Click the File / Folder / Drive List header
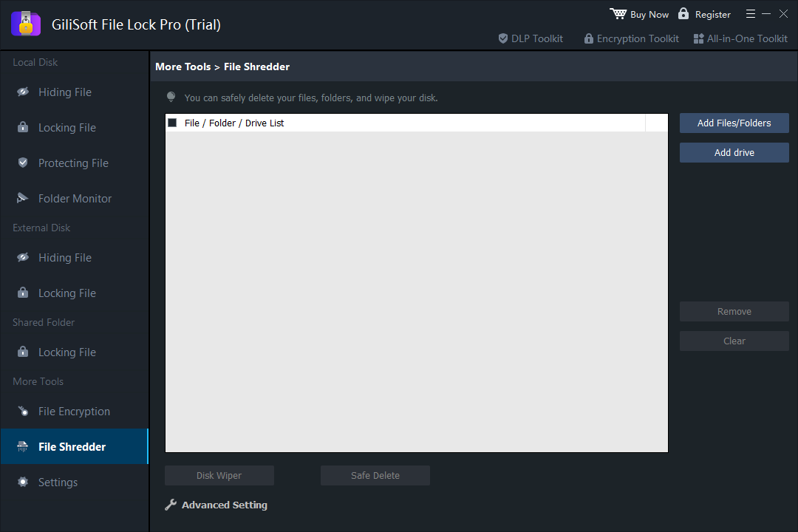 (234, 123)
